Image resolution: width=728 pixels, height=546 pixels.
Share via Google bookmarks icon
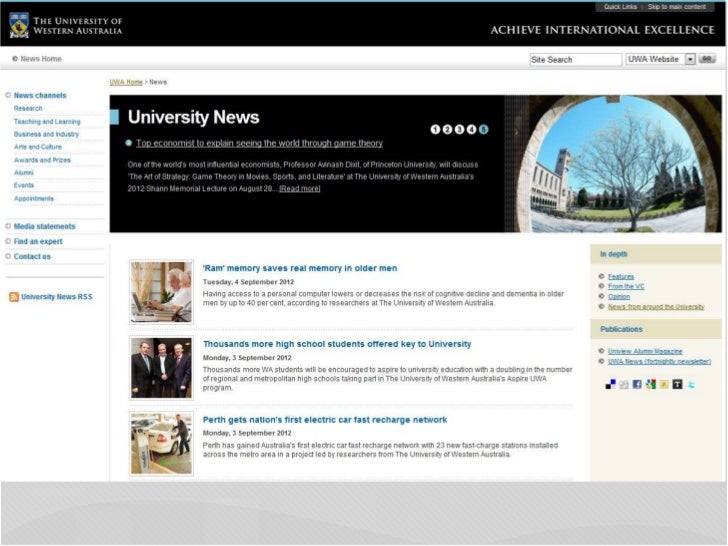tap(650, 384)
